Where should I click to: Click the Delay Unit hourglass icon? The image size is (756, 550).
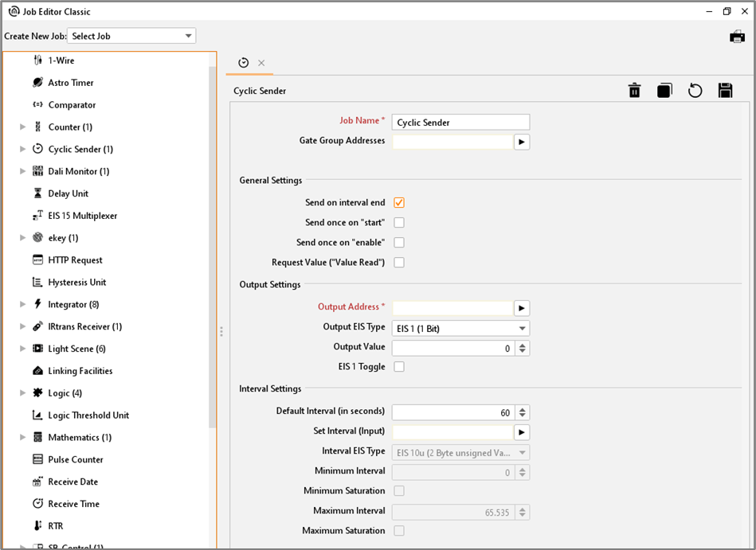pyautogui.click(x=37, y=193)
